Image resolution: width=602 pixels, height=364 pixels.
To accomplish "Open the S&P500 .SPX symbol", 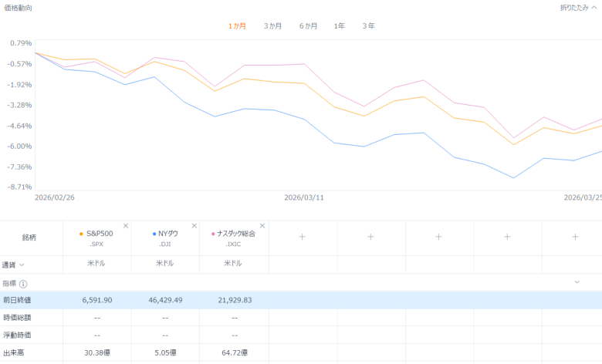I will [96, 244].
